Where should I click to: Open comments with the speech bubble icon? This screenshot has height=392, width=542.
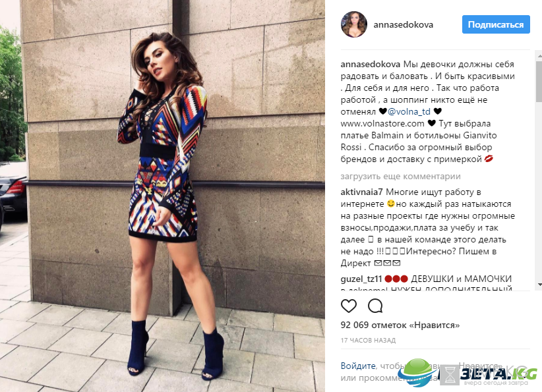tap(375, 306)
